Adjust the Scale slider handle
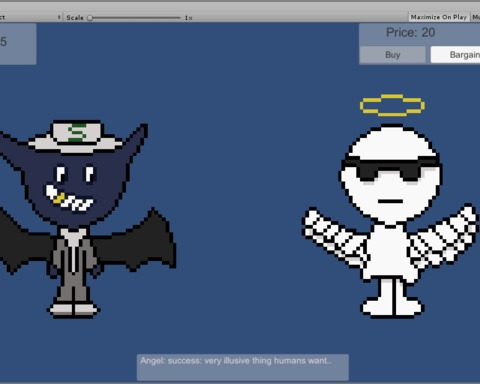The height and width of the screenshot is (384, 480). point(90,18)
